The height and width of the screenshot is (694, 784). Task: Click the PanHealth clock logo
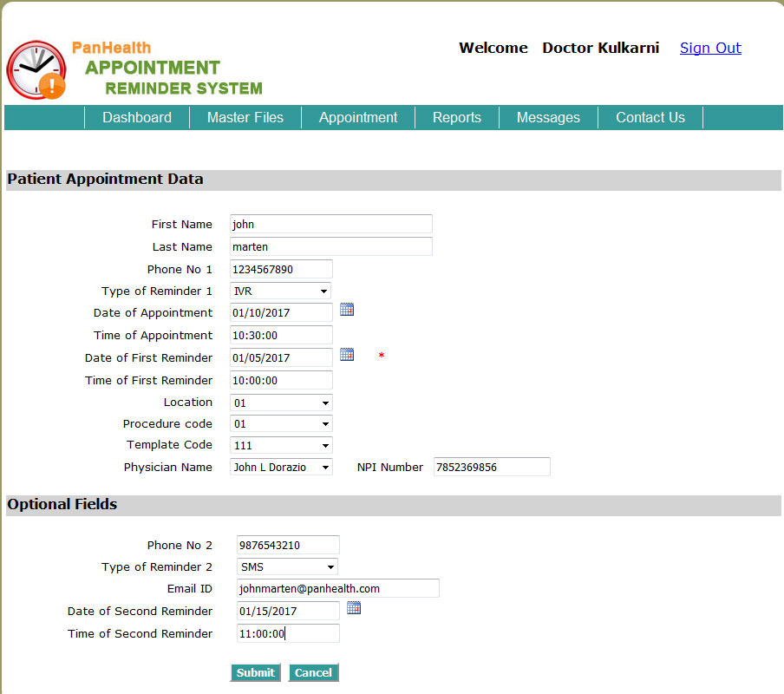(x=36, y=69)
